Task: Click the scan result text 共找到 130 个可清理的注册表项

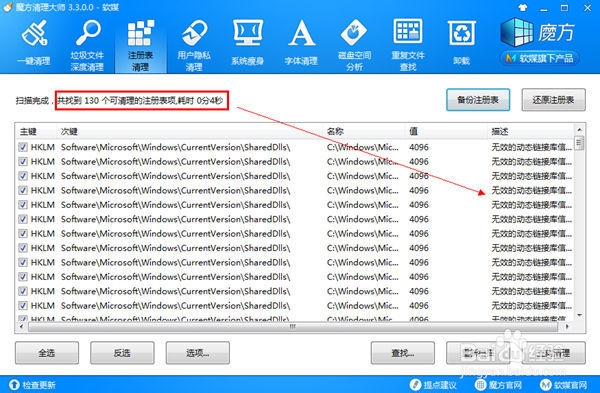Action: pyautogui.click(x=116, y=101)
